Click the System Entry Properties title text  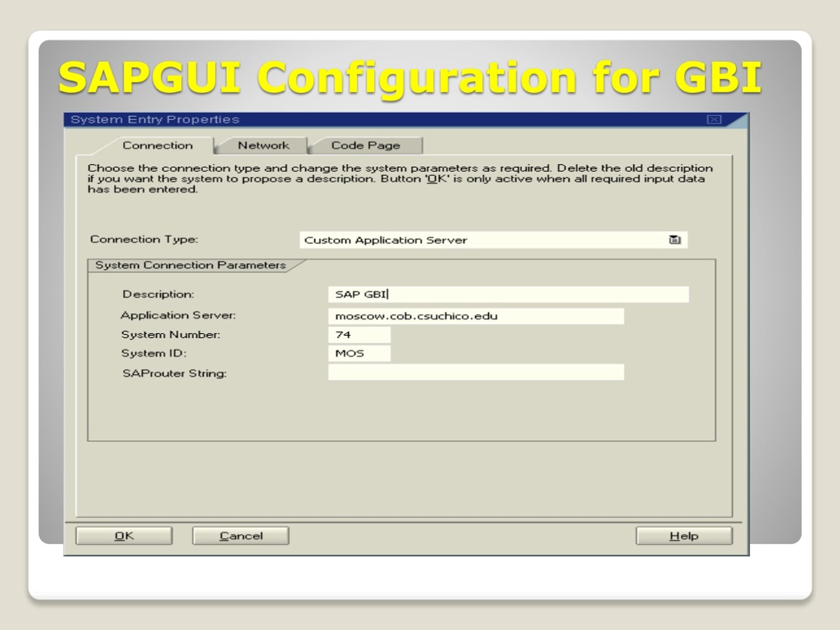(155, 119)
